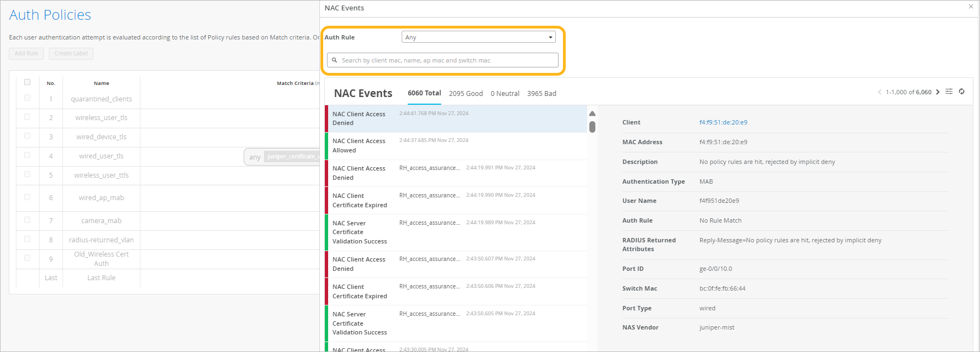Viewport: 980px width, 352px height.
Task: Toggle the select-all checkbox in table header
Action: point(27,82)
